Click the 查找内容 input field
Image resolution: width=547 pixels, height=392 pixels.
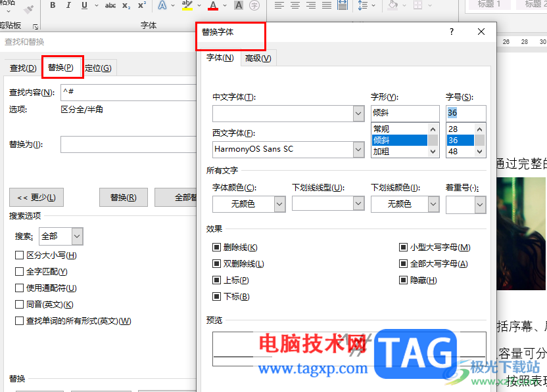pos(128,93)
